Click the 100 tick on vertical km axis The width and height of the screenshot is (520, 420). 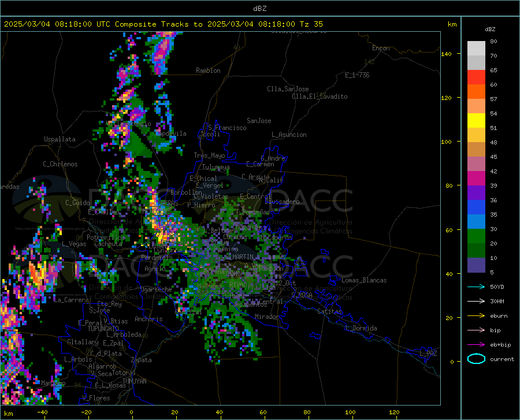(x=447, y=142)
